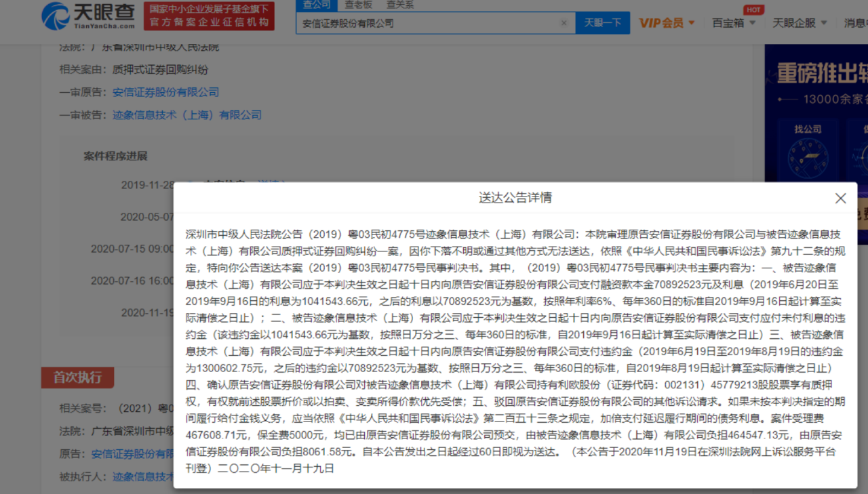This screenshot has height=494, width=868.
Task: Open defendant link 迹象信息技术（上海）有限公司 under 一审被告
Action: tap(187, 115)
